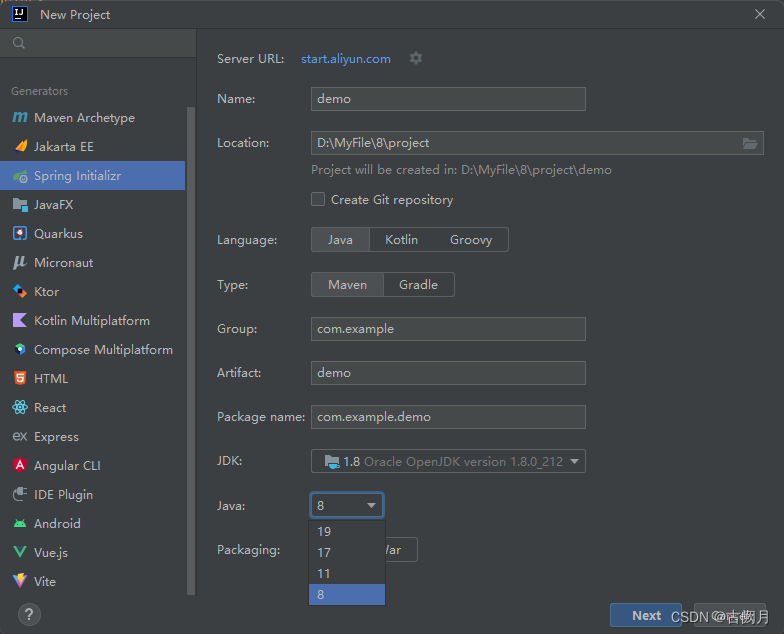Image resolution: width=784 pixels, height=634 pixels.
Task: Click the HTML5 shield icon
Action: (x=20, y=378)
